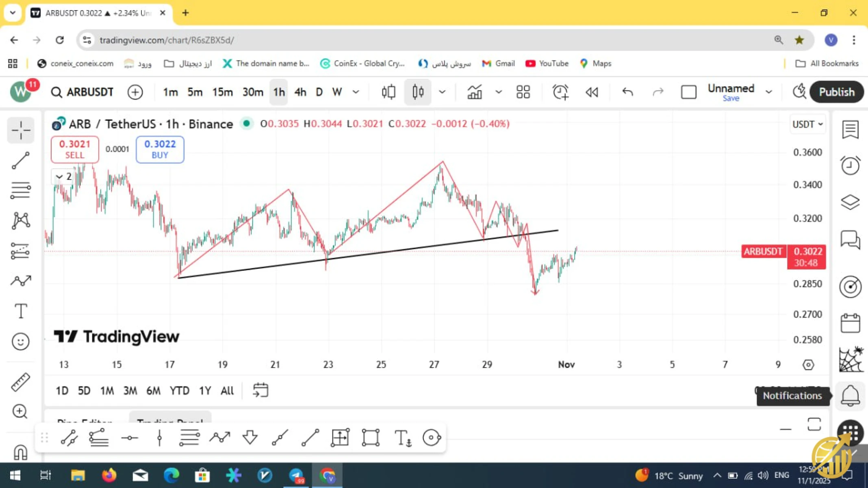Open the object tree layers panel

[x=850, y=202]
